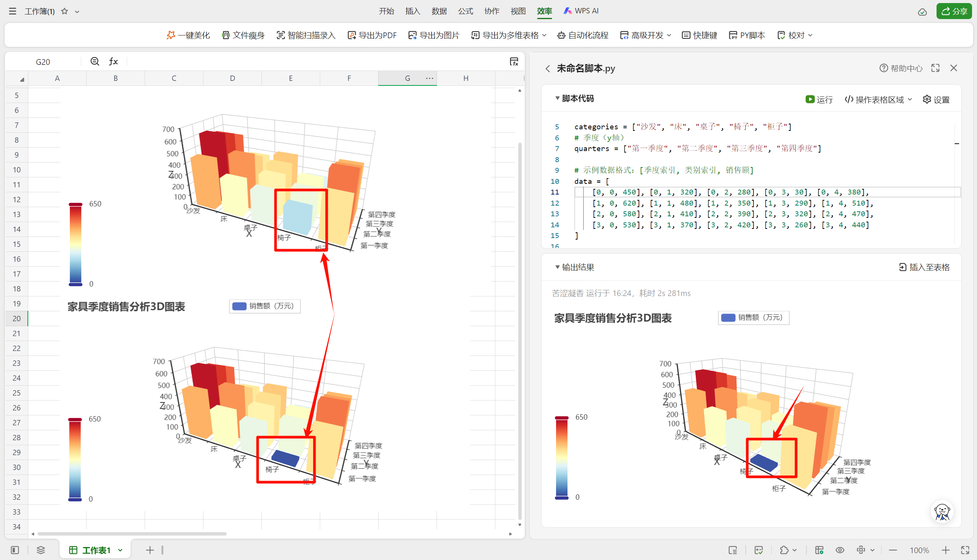Click the zoom in plus button
Viewport: 977px width, 560px height.
(945, 550)
